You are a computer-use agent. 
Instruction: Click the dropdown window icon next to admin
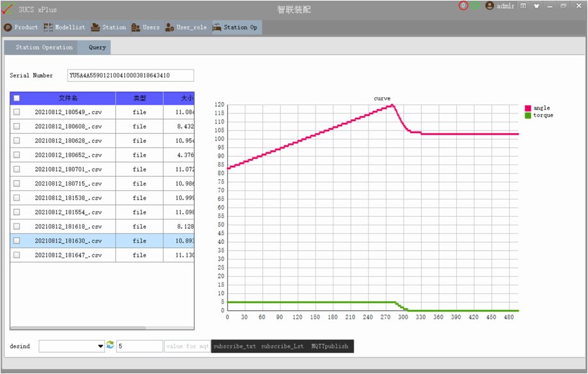[x=523, y=6]
